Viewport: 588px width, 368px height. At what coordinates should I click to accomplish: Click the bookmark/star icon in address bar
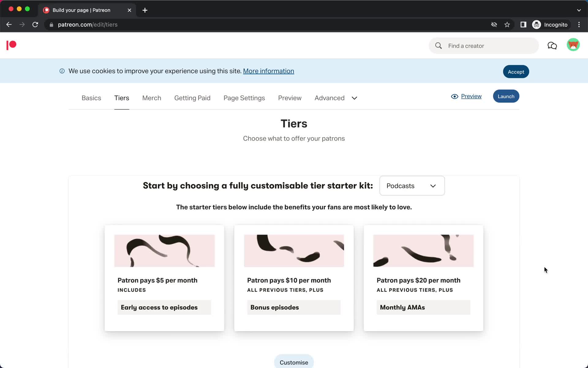pos(507,25)
